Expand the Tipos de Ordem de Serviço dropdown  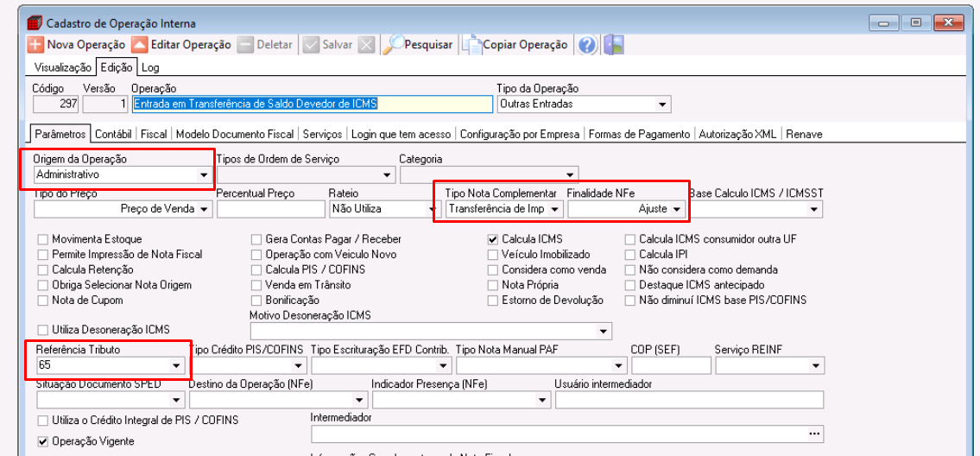point(386,175)
